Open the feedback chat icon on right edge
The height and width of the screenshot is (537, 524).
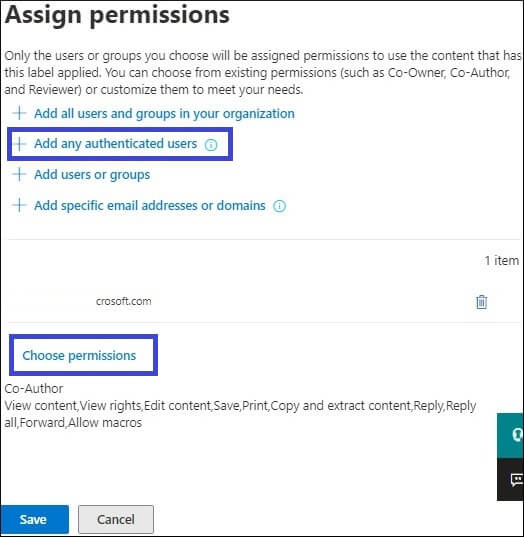(511, 479)
